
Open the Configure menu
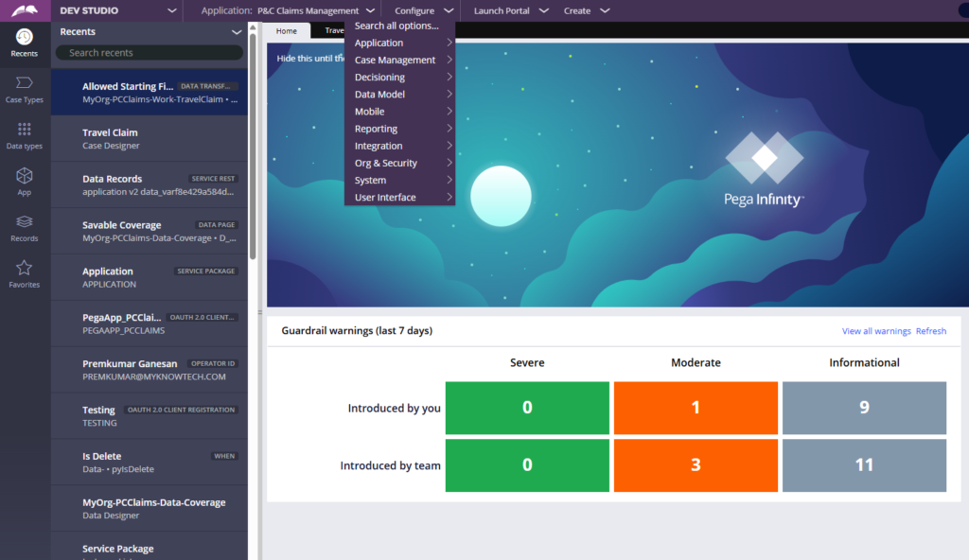pos(424,10)
